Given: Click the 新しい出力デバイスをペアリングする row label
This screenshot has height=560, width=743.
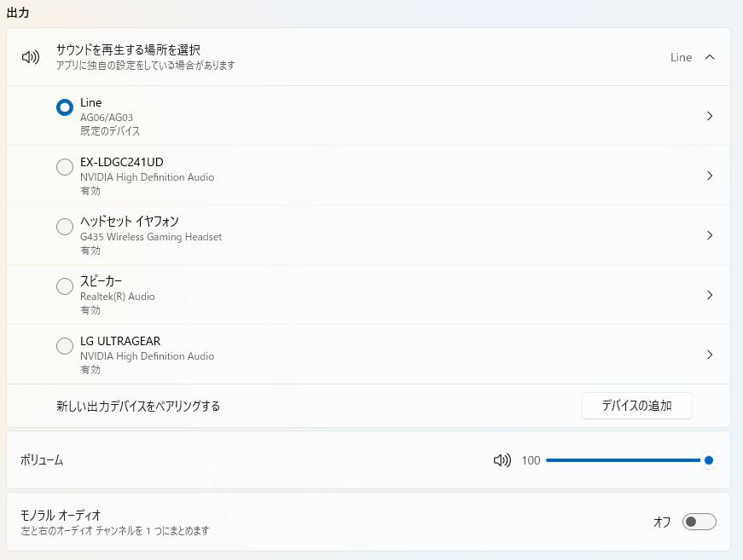Looking at the screenshot, I should pos(138,406).
